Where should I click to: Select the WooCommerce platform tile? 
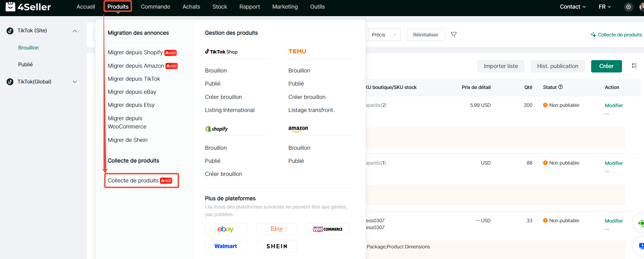tap(327, 229)
